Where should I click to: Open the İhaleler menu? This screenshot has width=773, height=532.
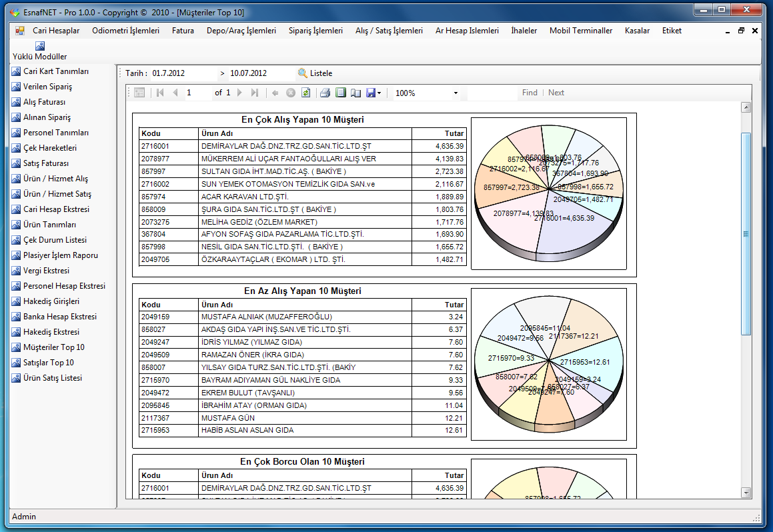[x=524, y=31]
